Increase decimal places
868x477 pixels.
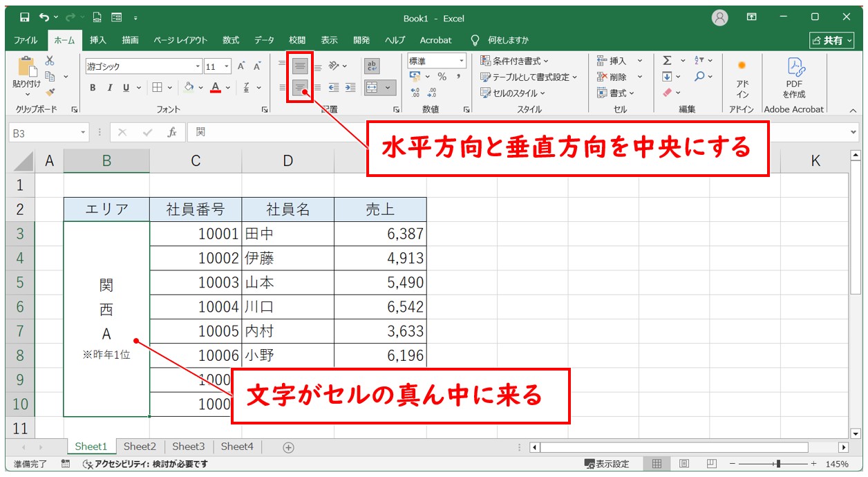pyautogui.click(x=415, y=93)
